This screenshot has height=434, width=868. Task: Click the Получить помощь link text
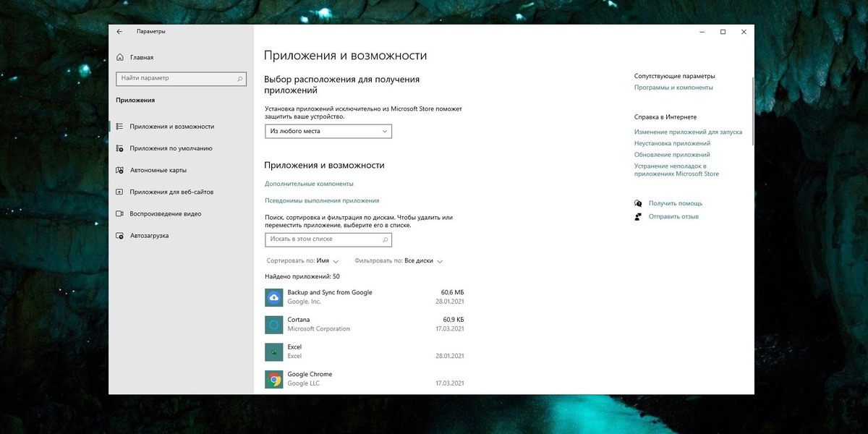click(676, 203)
